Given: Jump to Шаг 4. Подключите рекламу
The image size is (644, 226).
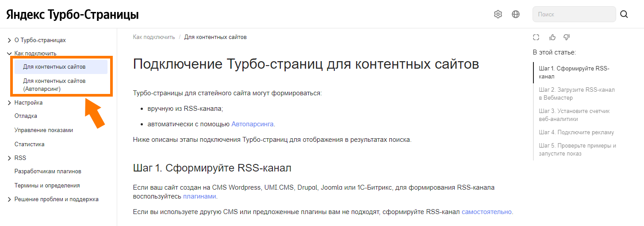Looking at the screenshot, I should click(576, 132).
